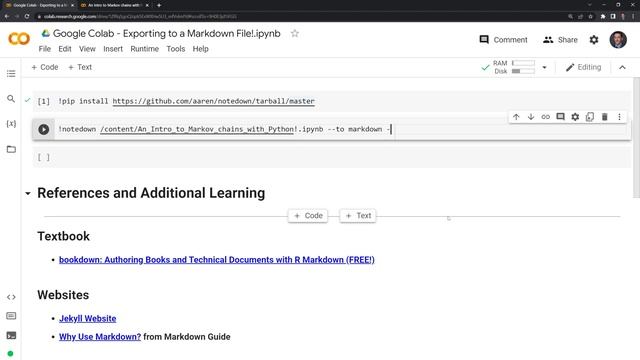The width and height of the screenshot is (640, 360).
Task: Collapse the header with chevron
Action: [622, 67]
